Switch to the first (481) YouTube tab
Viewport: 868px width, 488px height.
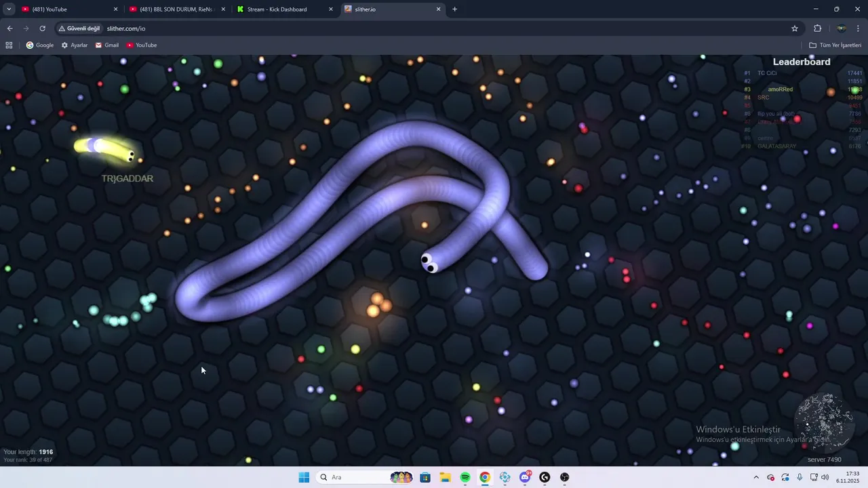(70, 9)
